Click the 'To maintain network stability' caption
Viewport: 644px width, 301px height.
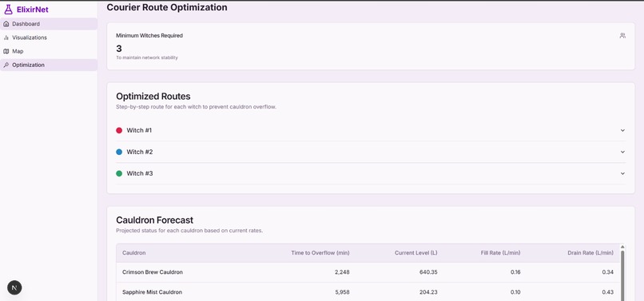pos(147,58)
